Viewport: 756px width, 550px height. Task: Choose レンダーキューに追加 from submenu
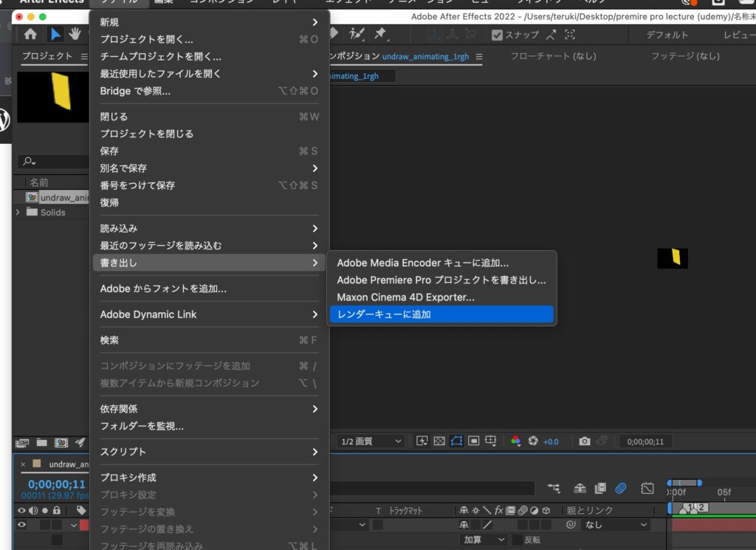(440, 314)
